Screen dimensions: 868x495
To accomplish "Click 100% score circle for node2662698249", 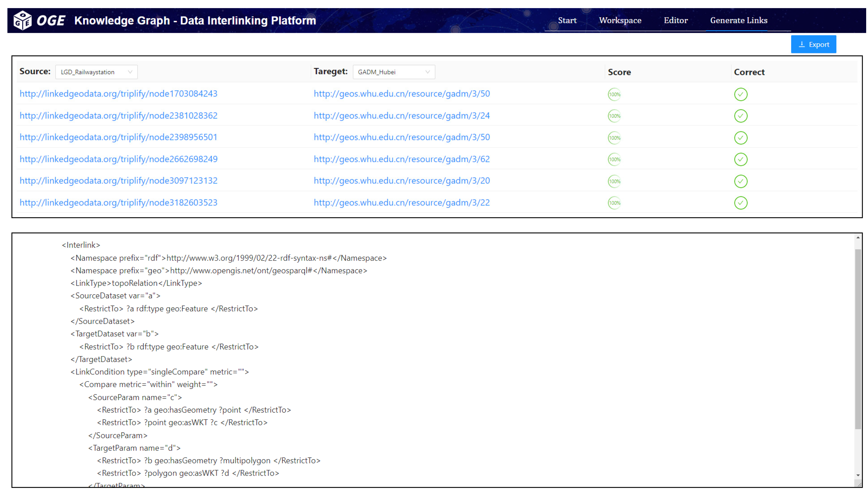I will pos(614,159).
